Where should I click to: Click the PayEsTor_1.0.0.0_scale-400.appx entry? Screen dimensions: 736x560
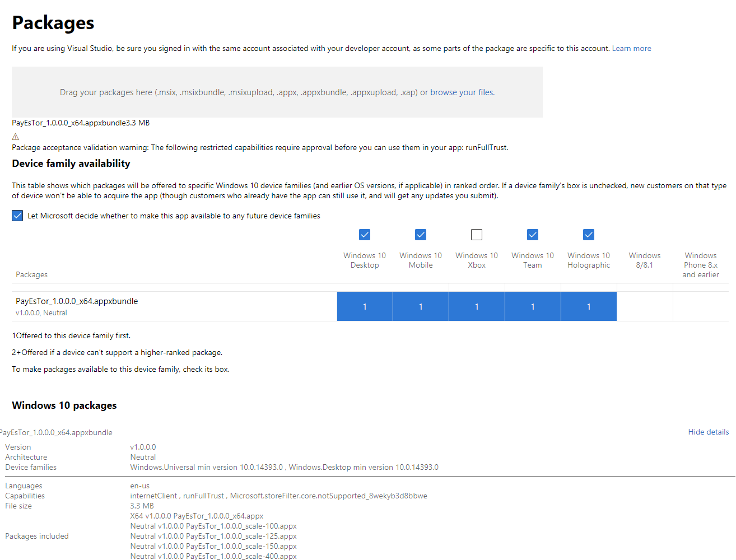click(x=213, y=556)
